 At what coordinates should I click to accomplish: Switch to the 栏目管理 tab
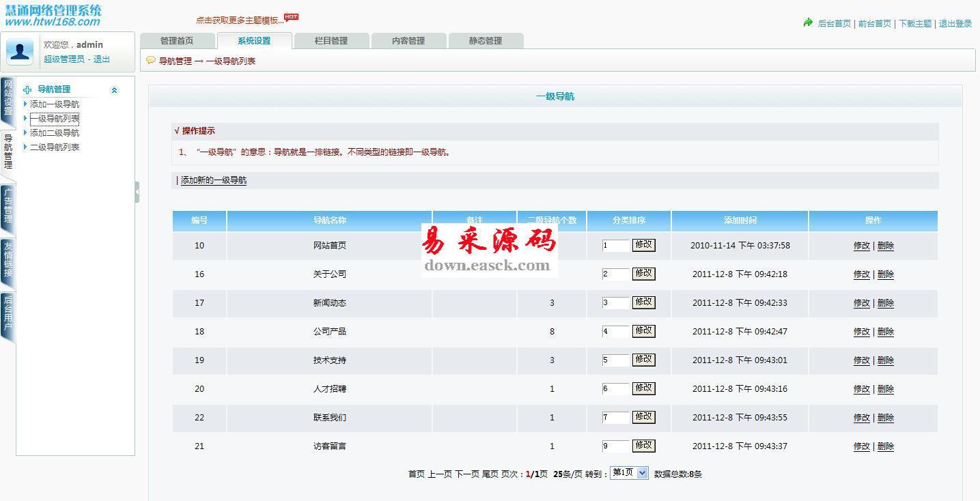[x=331, y=41]
